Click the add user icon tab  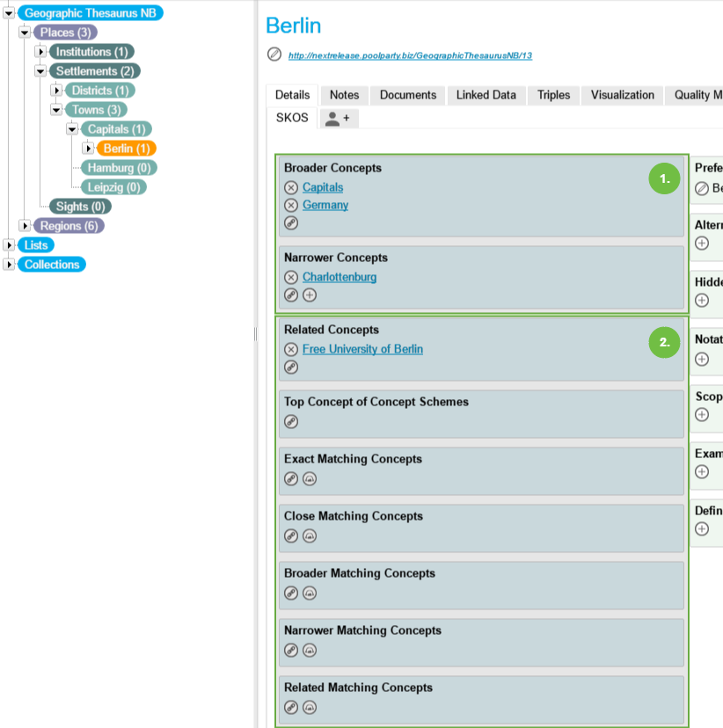(338, 119)
